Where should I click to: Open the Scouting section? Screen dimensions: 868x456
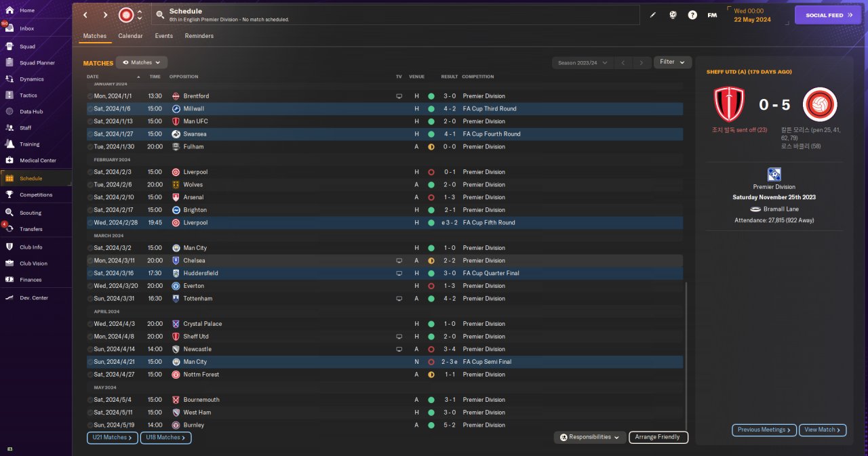point(31,213)
